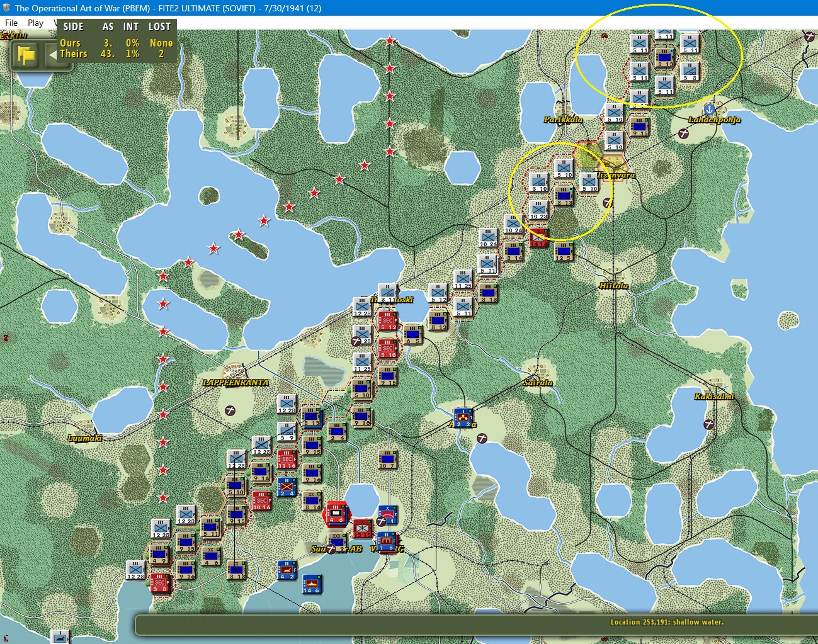The width and height of the screenshot is (818, 644).
Task: Select the red SEC unit marked 10 16
Action: click(261, 500)
